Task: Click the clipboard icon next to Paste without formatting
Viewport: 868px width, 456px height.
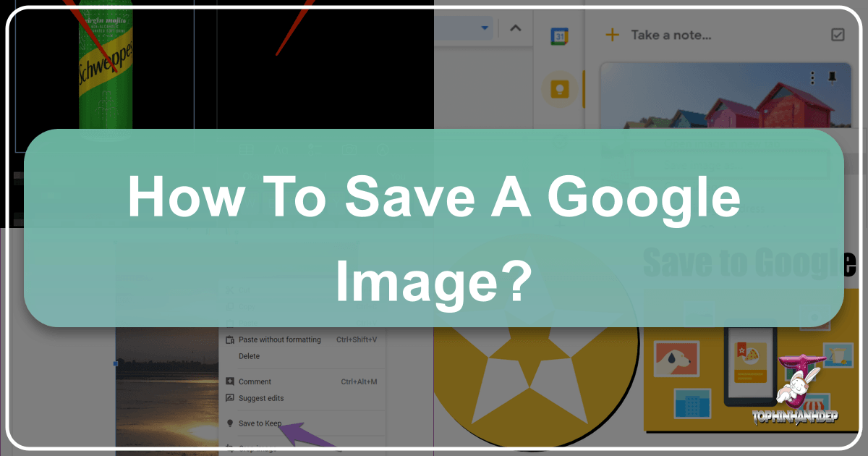Action: click(x=229, y=339)
